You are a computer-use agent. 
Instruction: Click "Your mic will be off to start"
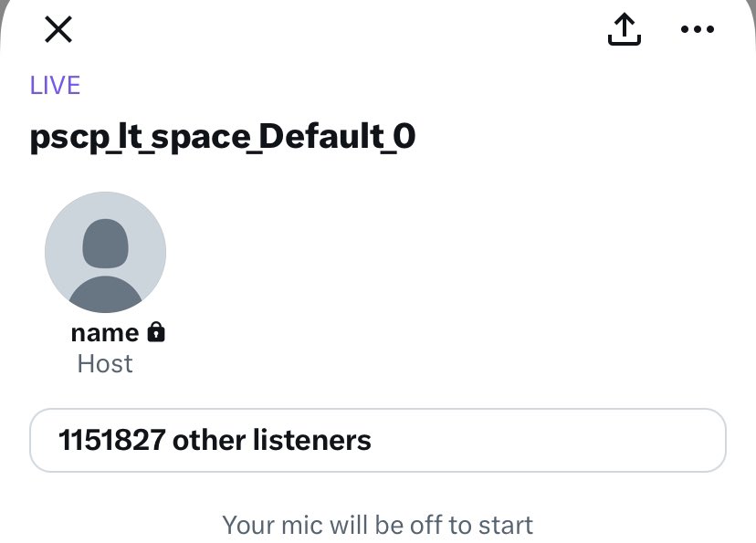[378, 525]
